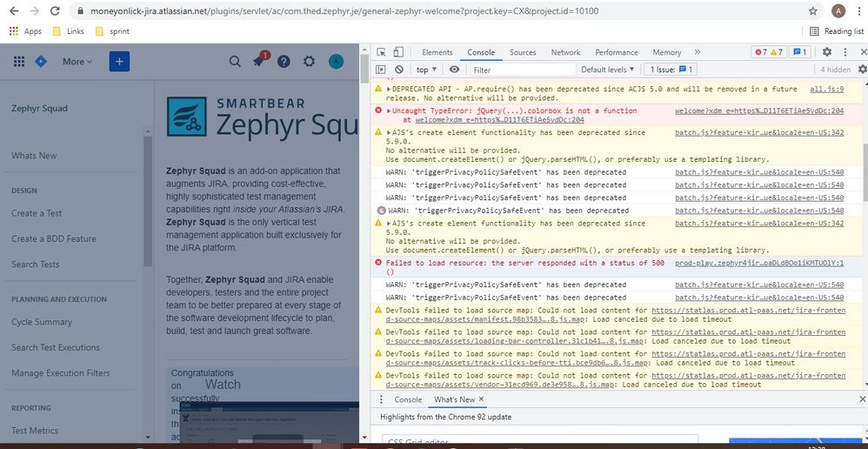Open Create a Test link

[37, 213]
